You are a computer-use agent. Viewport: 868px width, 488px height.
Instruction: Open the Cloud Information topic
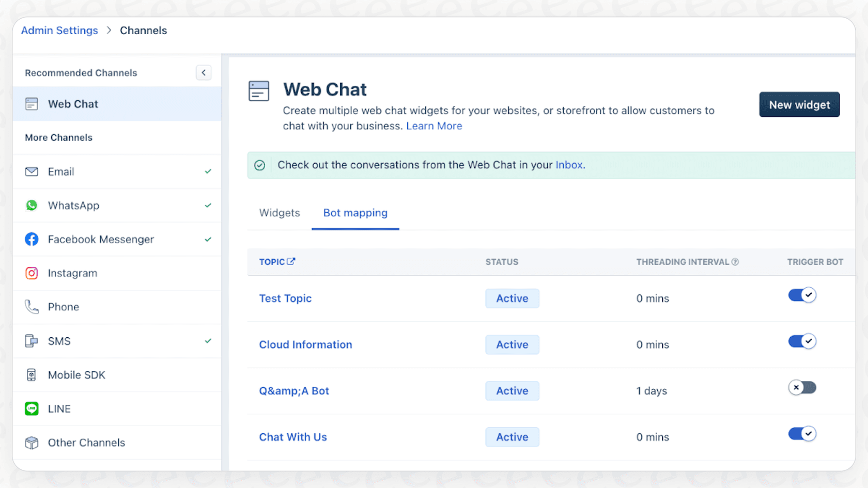click(x=305, y=345)
